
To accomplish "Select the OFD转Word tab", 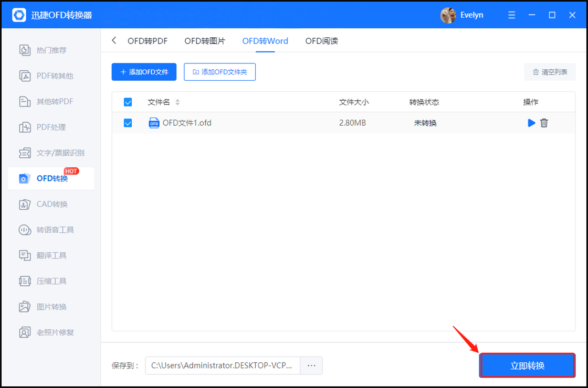I will [265, 41].
